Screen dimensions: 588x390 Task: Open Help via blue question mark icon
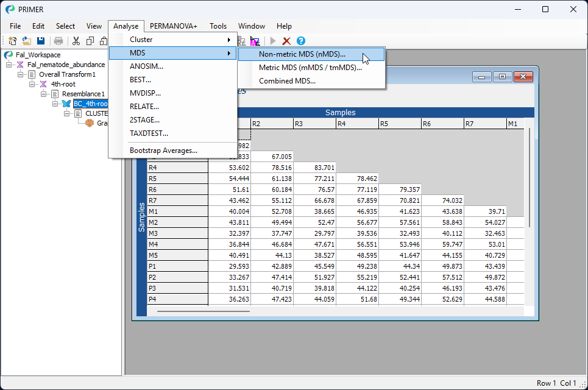300,41
